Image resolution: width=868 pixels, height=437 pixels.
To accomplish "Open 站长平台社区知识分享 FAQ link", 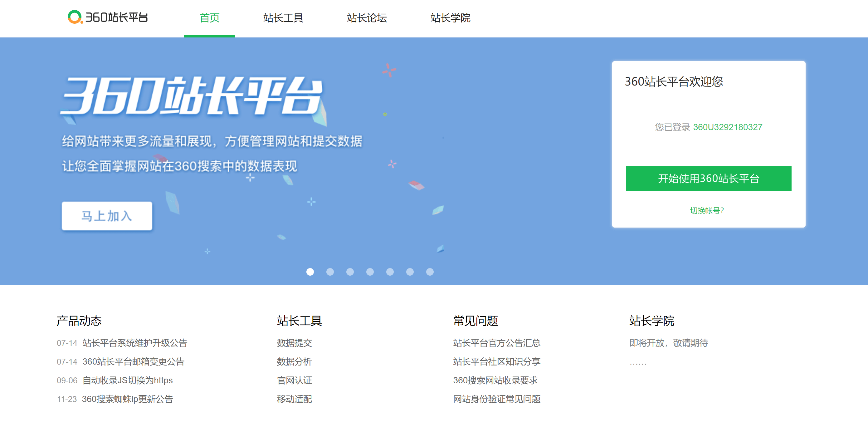I will tap(497, 362).
